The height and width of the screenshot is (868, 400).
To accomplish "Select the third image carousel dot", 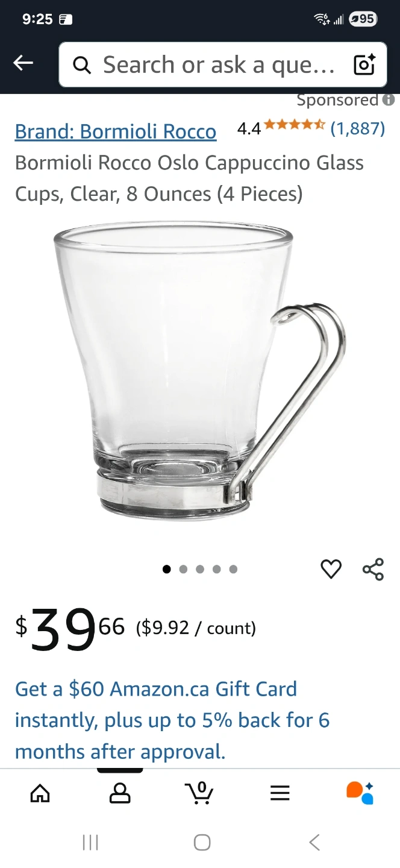I will click(200, 569).
